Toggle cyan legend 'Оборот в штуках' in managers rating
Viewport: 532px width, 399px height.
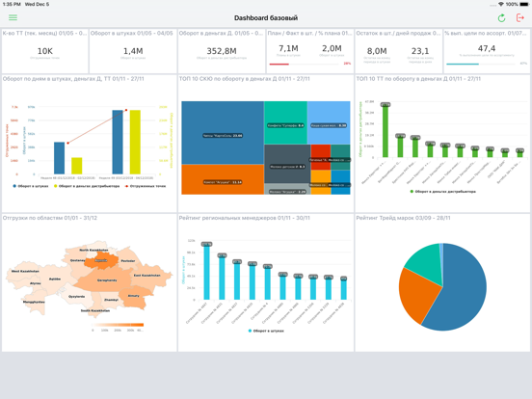pos(266,331)
